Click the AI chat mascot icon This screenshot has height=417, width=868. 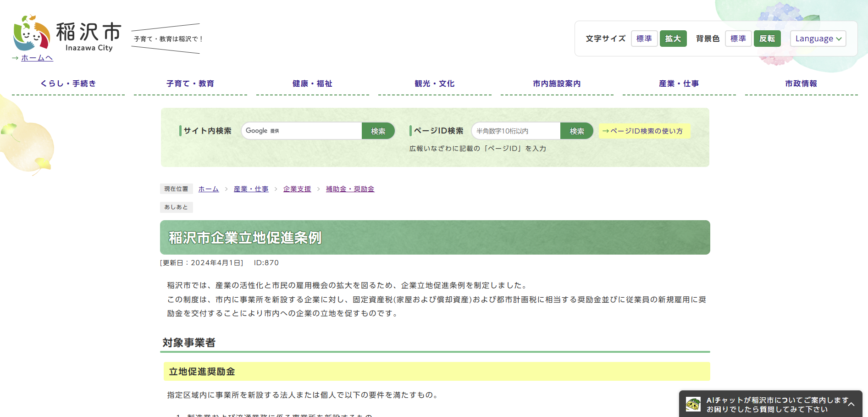693,404
